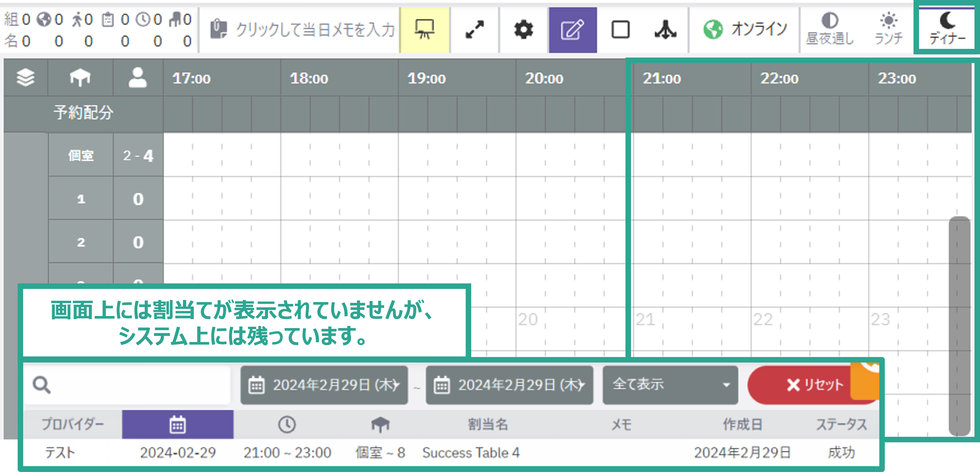
Task: Sort by the calendar date column header
Action: click(x=177, y=424)
